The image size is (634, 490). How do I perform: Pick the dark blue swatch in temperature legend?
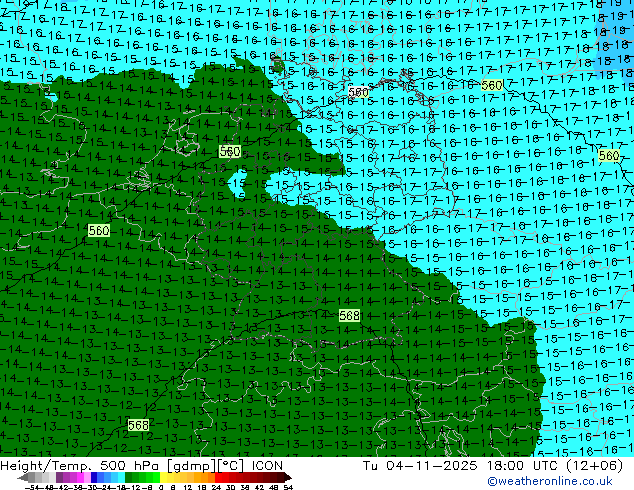pyautogui.click(x=94, y=477)
